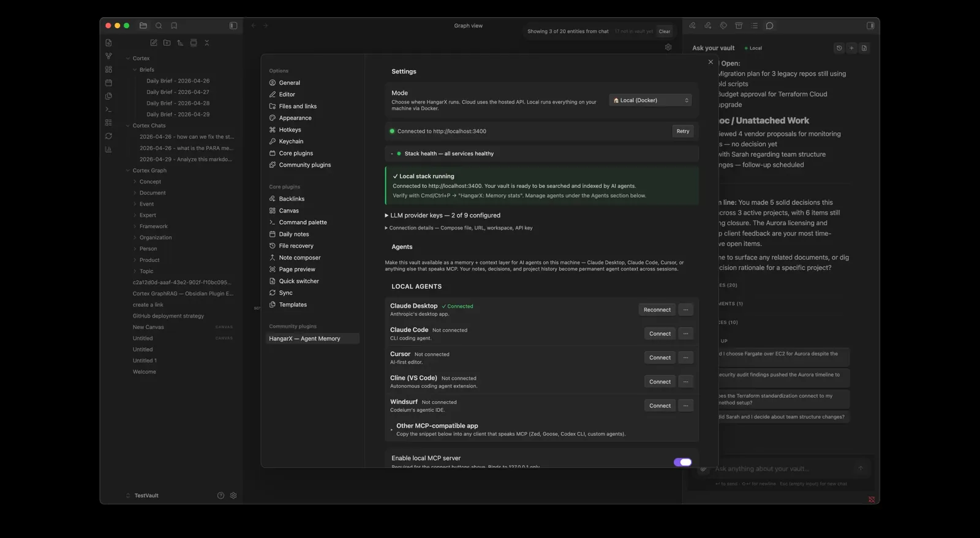Viewport: 980px width, 538px height.
Task: Open Hotkeys settings tab
Action: point(290,130)
